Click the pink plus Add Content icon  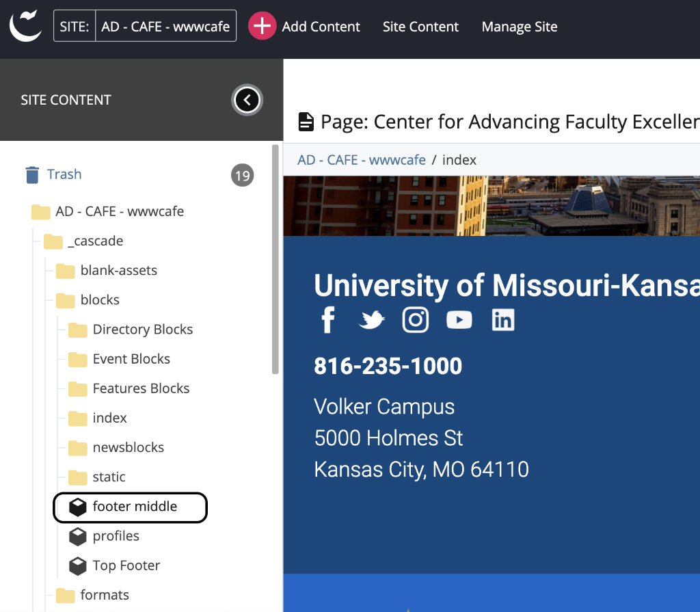262,26
